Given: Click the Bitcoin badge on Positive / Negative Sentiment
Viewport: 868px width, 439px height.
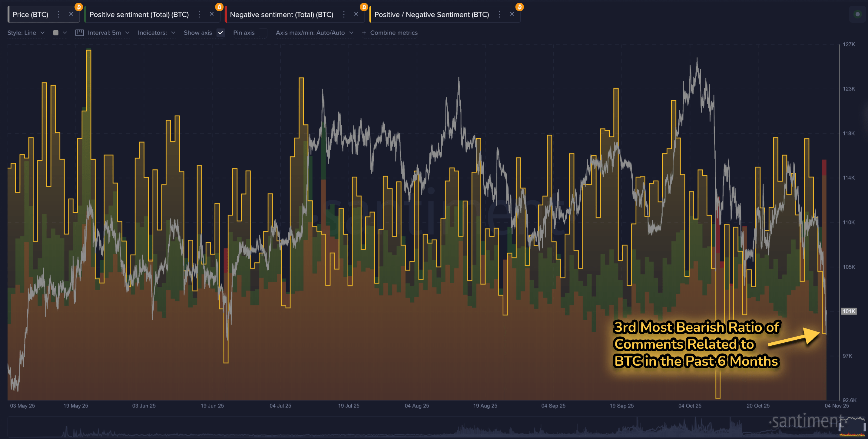Looking at the screenshot, I should 520,6.
